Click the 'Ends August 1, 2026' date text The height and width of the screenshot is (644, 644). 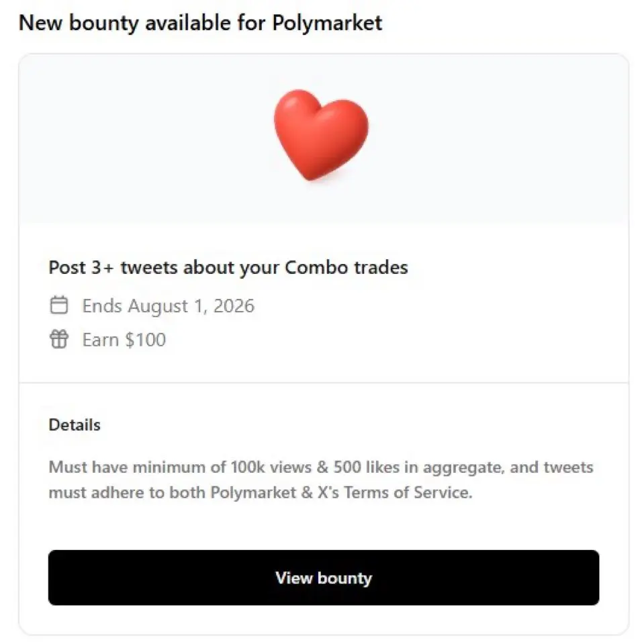[169, 306]
